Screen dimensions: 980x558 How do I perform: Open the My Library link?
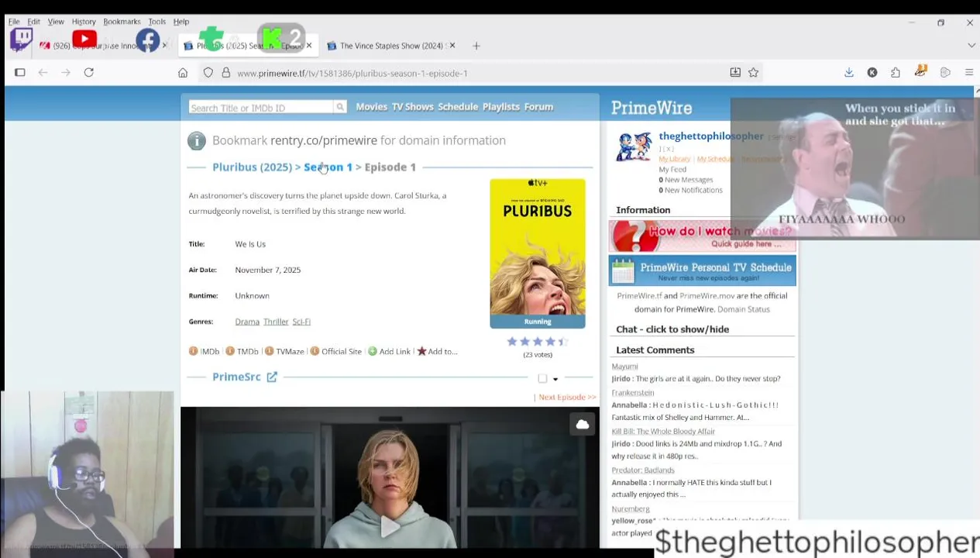coord(674,159)
